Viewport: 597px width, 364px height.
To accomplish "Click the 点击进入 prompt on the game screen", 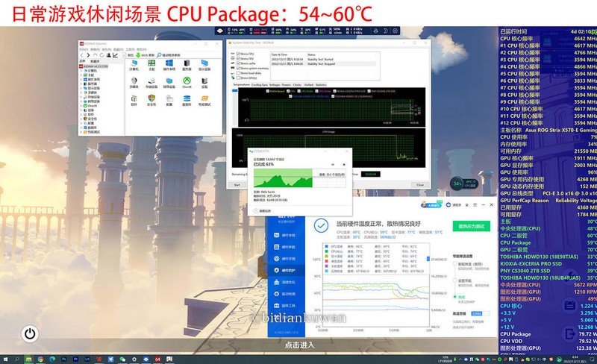I will [300, 345].
